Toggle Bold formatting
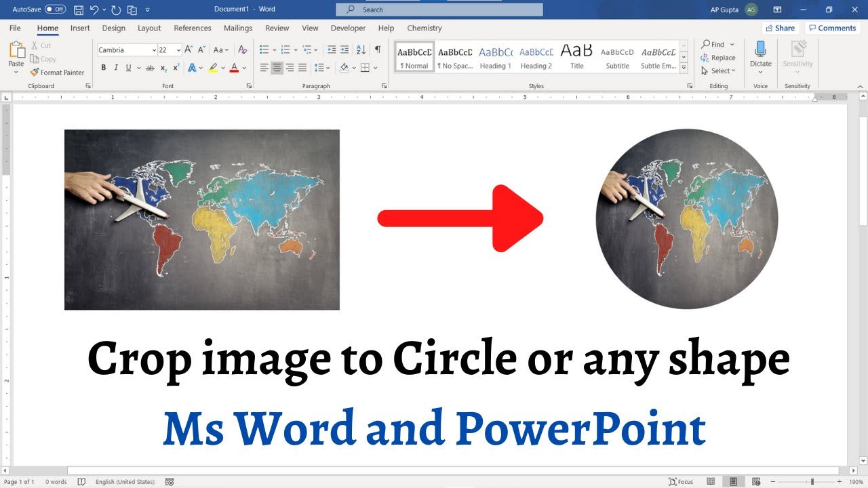 click(x=104, y=68)
